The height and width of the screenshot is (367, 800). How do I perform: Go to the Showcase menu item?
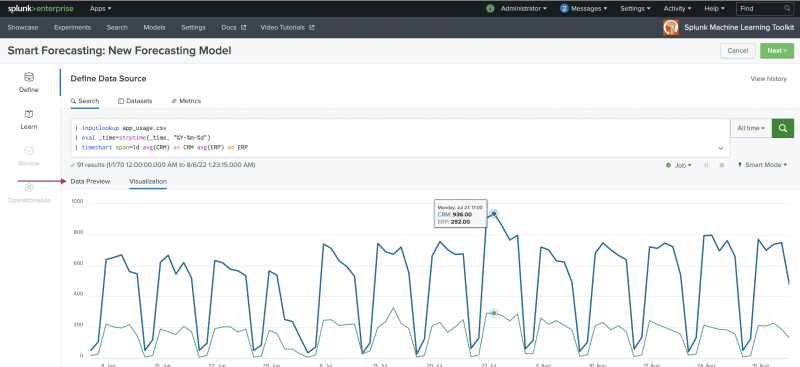(x=23, y=28)
